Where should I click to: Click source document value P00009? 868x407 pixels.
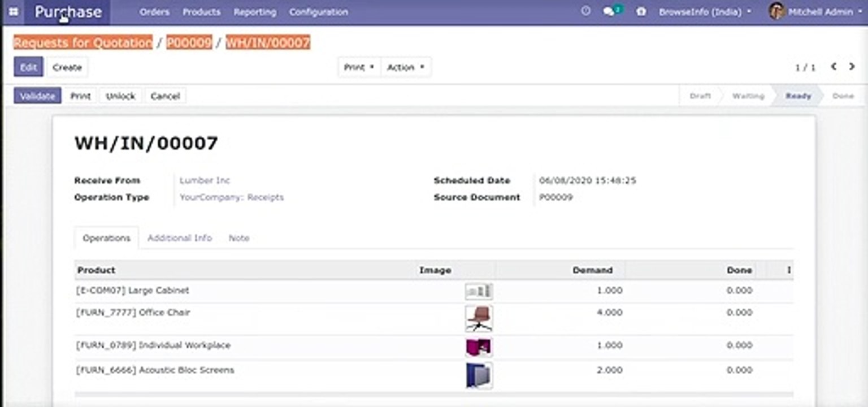[555, 197]
